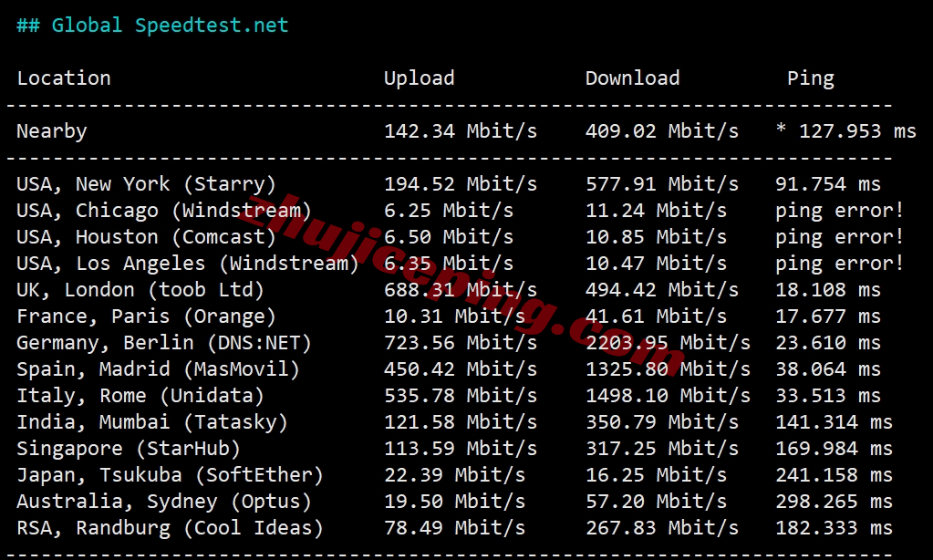Click the Ping column header
The height and width of the screenshot is (560, 933).
810,78
